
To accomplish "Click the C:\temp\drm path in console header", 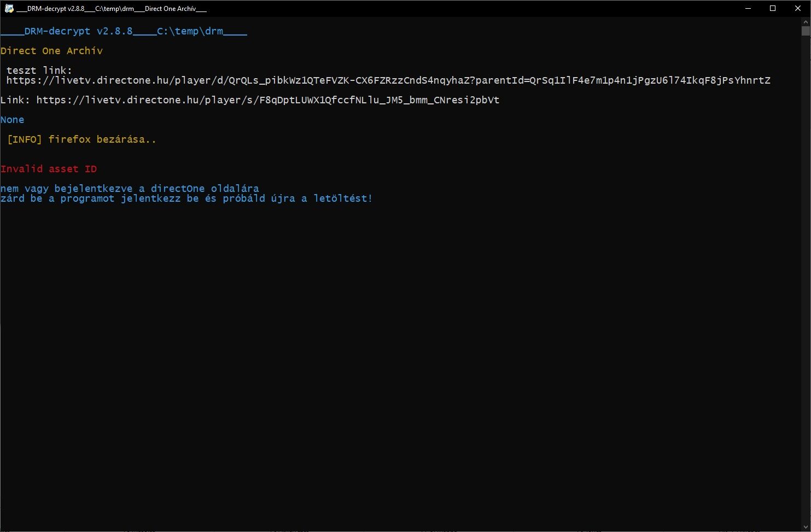I will (190, 31).
